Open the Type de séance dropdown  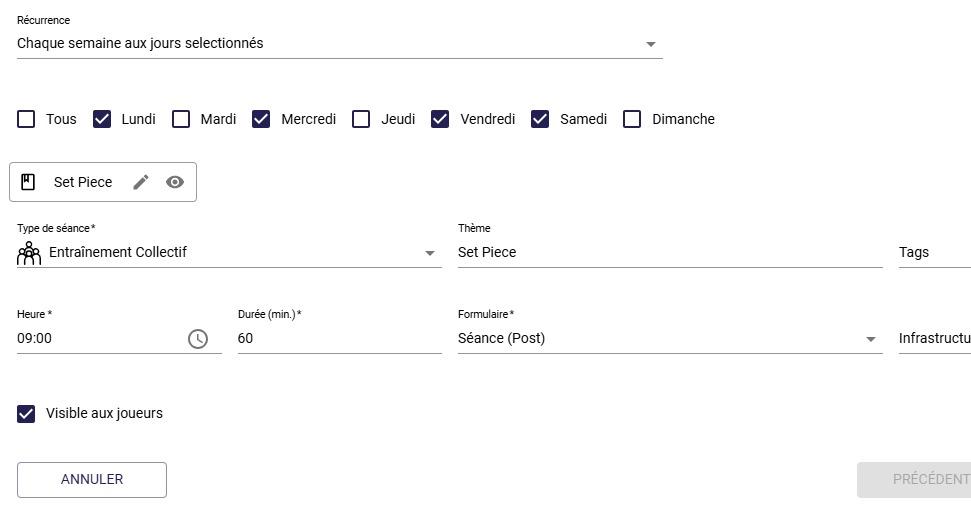tap(229, 253)
